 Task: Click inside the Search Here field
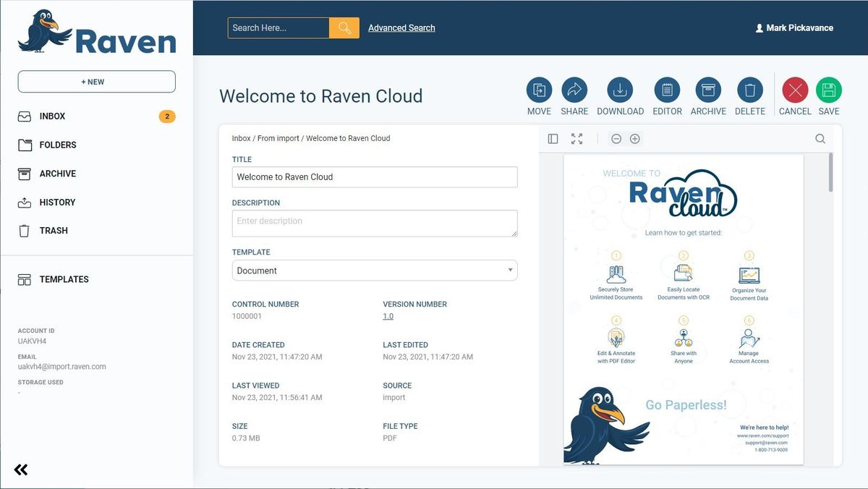click(x=278, y=27)
